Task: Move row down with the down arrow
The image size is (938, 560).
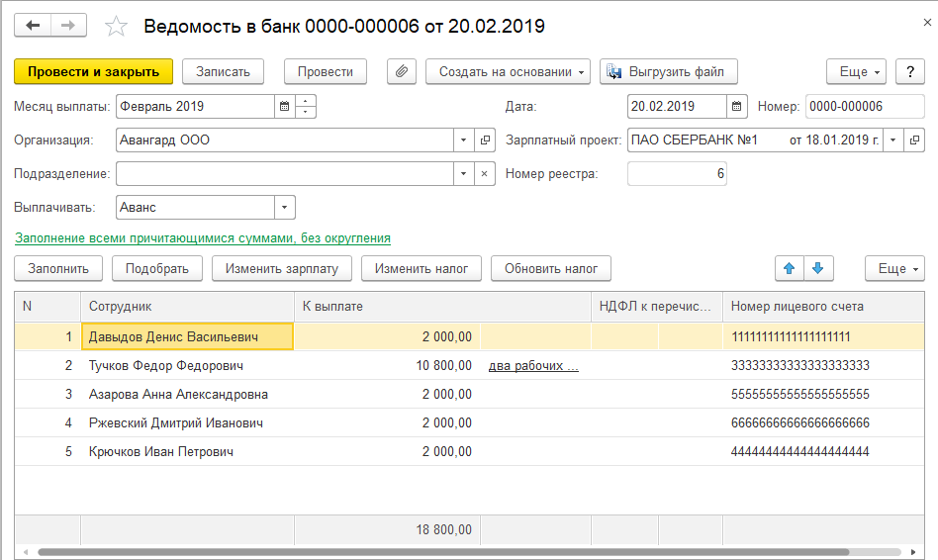Action: pyautogui.click(x=818, y=268)
